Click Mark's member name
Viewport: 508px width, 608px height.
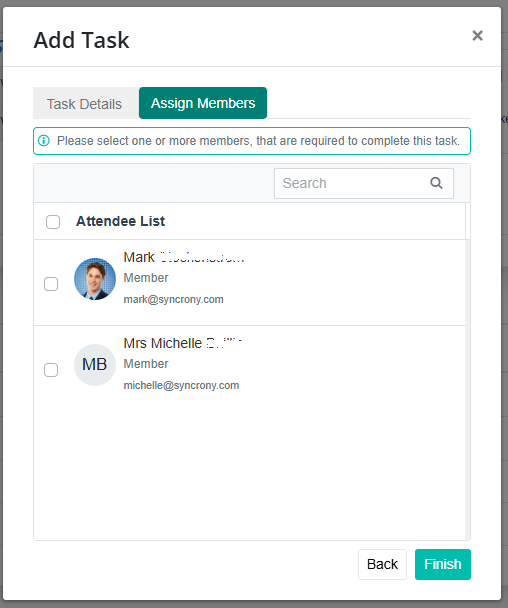pos(184,257)
